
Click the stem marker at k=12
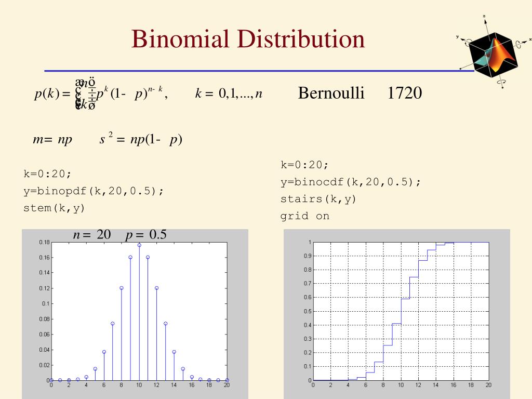157,288
